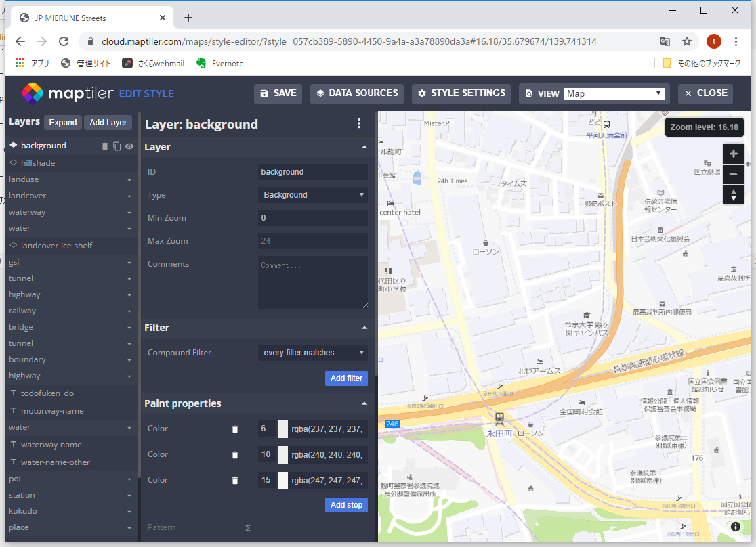Image resolution: width=756 pixels, height=547 pixels.
Task: Expand the landuse layer group
Action: pyautogui.click(x=129, y=180)
